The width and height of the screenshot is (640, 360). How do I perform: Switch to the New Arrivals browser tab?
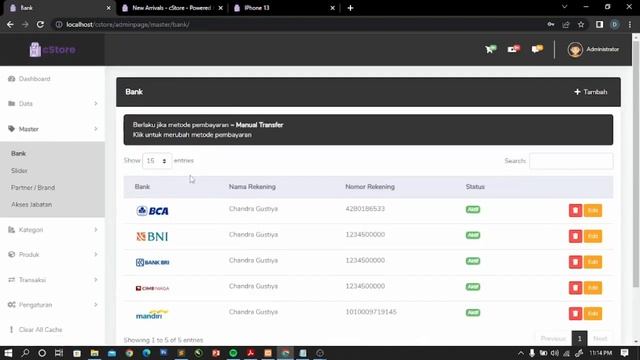[x=171, y=8]
